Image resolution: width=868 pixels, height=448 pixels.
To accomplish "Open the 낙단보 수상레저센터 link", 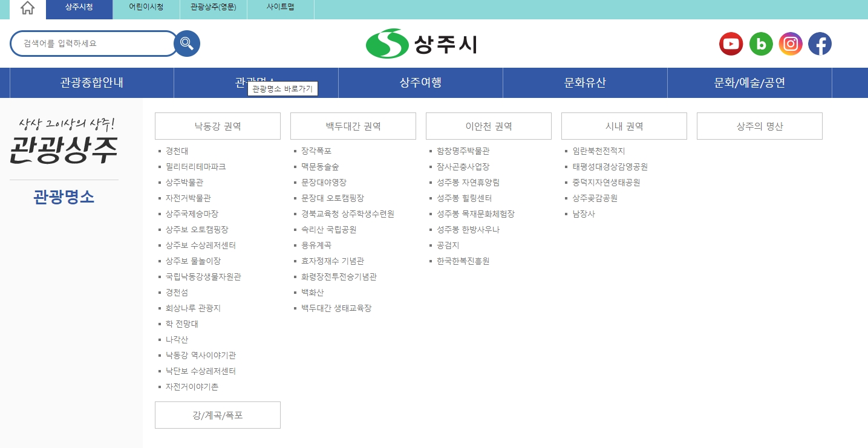I will click(201, 371).
